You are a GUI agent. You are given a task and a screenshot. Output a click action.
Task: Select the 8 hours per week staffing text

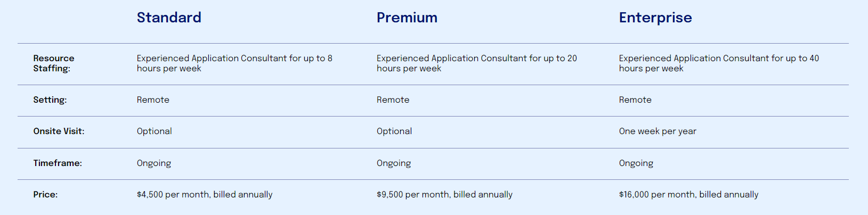point(234,63)
